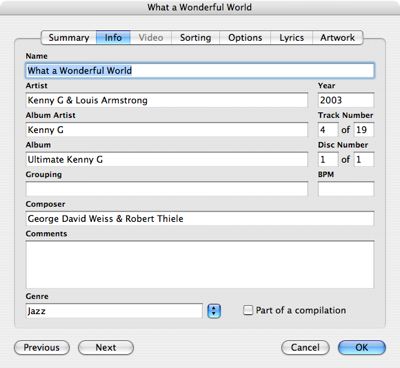
Task: Click the Album field Ultimate Kenny G
Action: click(x=167, y=159)
